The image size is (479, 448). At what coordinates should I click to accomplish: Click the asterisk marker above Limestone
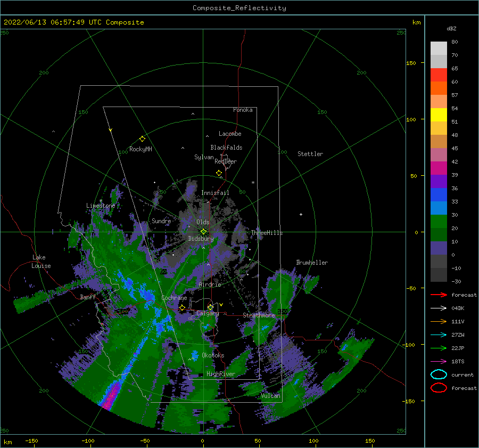(101, 201)
